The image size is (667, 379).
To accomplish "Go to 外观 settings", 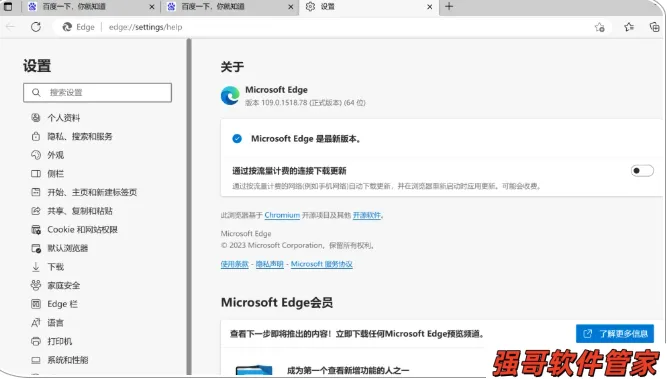I will tap(55, 155).
